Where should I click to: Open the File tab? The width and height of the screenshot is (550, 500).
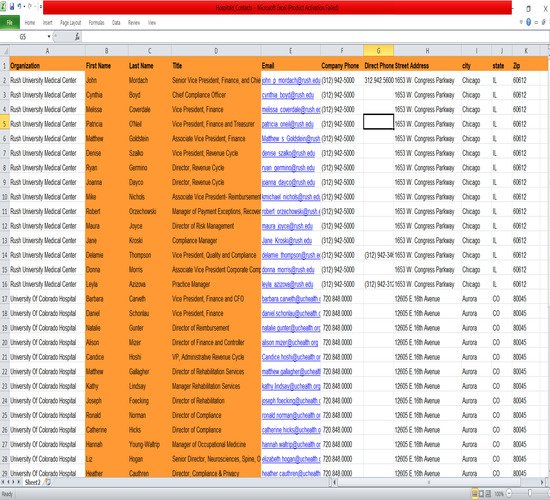coord(9,22)
